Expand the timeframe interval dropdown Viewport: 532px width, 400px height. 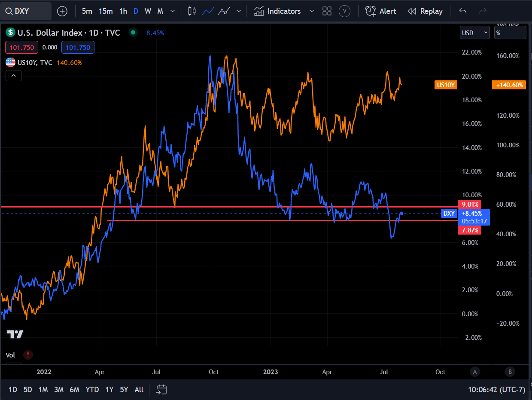click(173, 11)
